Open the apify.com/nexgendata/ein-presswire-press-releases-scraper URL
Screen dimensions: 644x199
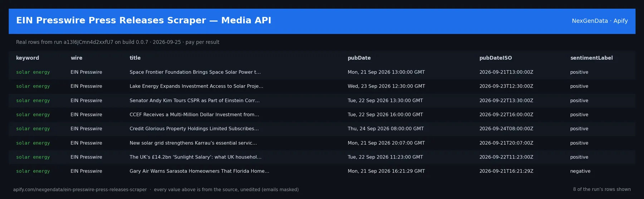(80, 190)
